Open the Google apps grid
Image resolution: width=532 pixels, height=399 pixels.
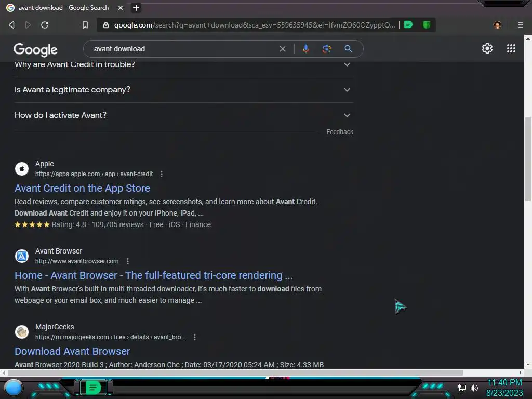click(511, 48)
